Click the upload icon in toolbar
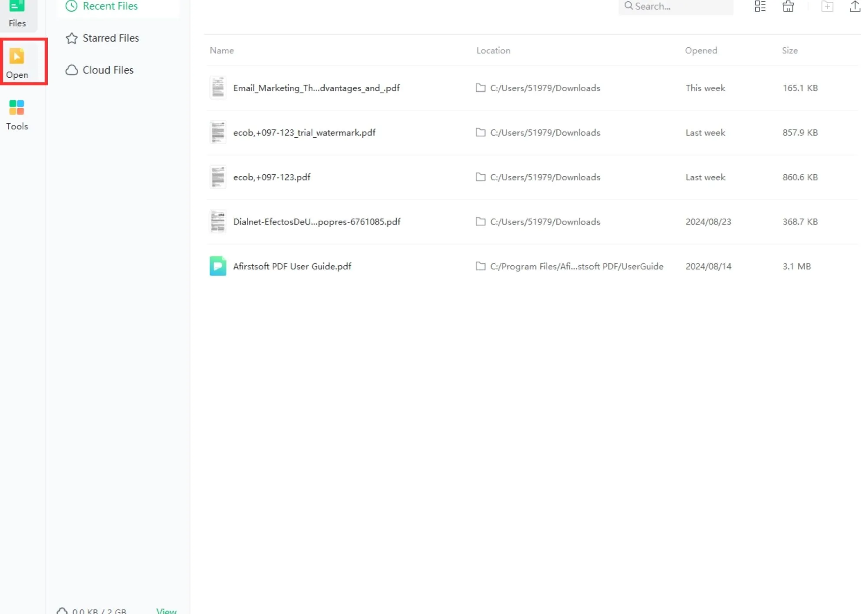Viewport: 868px width, 614px height. [855, 6]
